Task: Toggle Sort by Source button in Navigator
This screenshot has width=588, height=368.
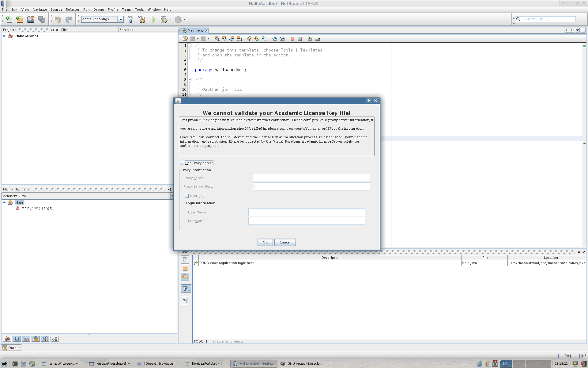Action: [55, 339]
